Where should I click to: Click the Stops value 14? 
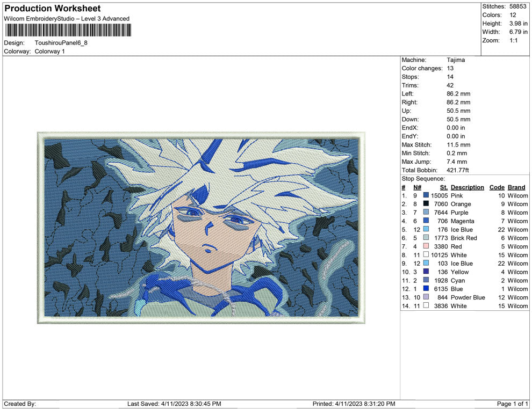click(450, 77)
